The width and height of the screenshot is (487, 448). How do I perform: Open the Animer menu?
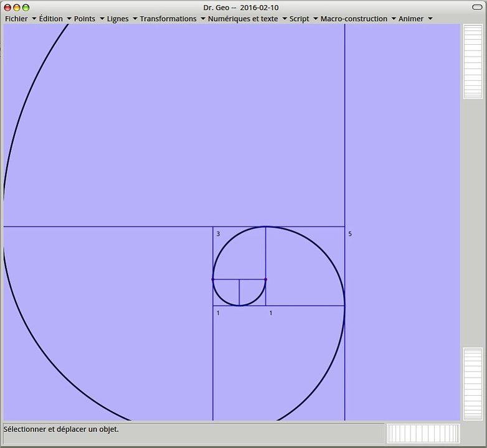click(411, 19)
